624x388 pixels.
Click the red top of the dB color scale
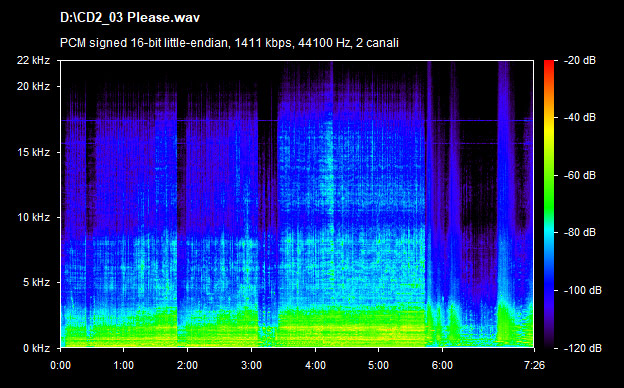click(x=549, y=64)
